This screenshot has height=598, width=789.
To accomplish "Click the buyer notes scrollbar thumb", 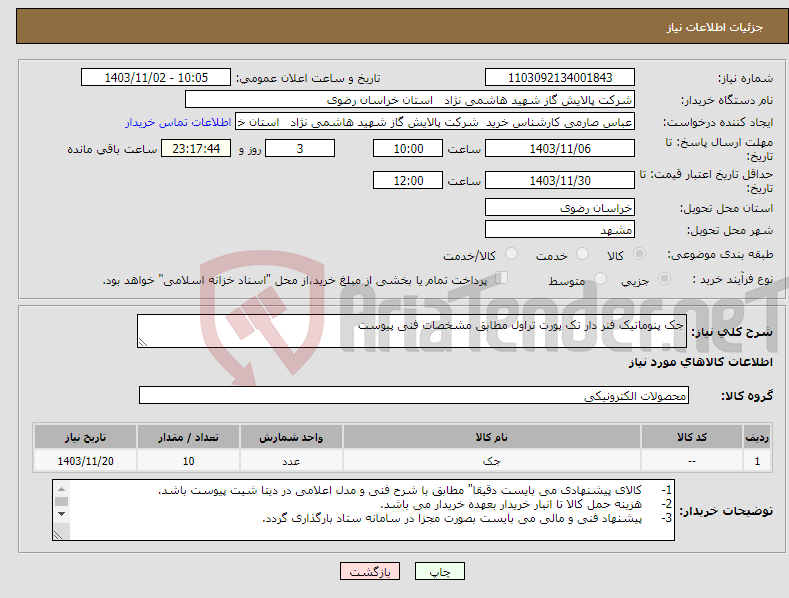I will (x=61, y=501).
